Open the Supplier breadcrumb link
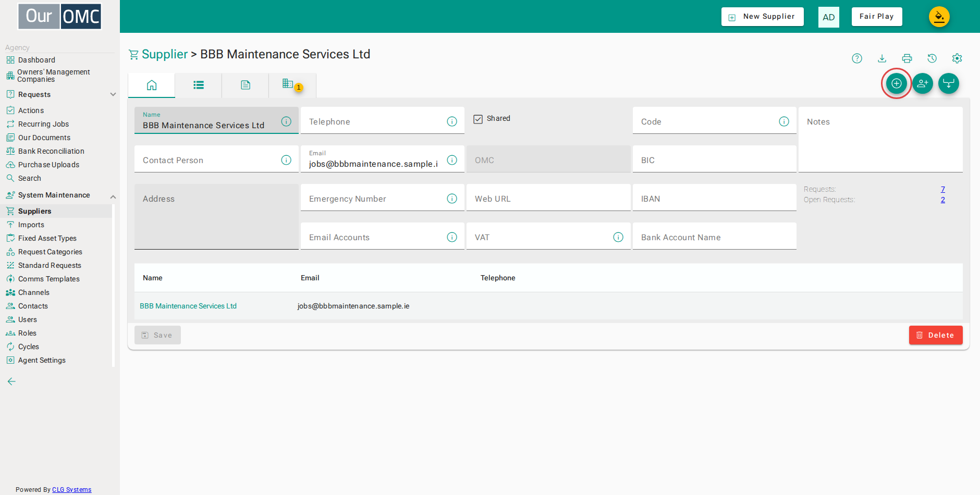The height and width of the screenshot is (495, 980). 165,54
